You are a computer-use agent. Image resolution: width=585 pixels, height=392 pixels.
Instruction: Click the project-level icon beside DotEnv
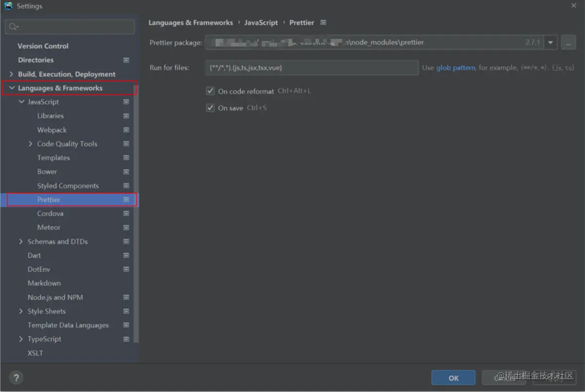(126, 269)
